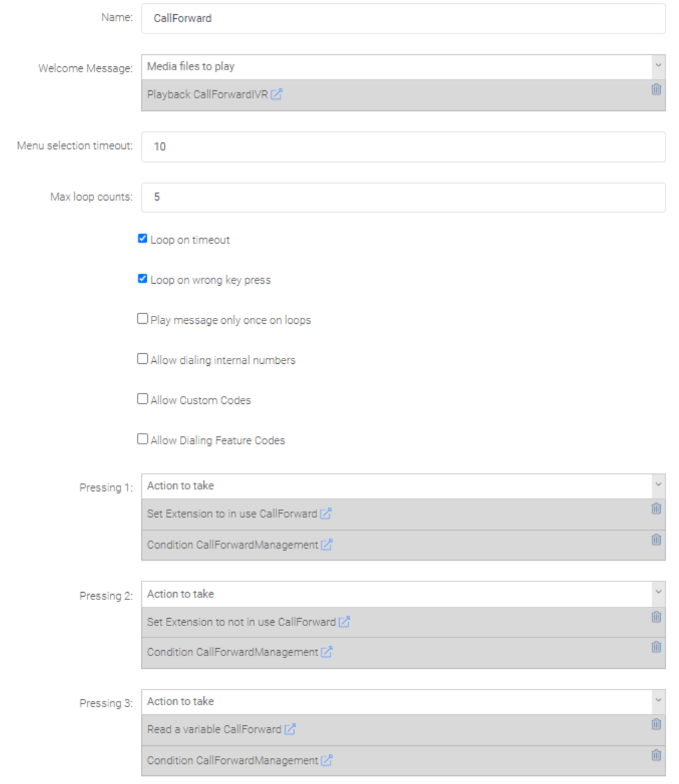
Task: Open Pressing 2 Action to take dropdown
Action: point(403,594)
